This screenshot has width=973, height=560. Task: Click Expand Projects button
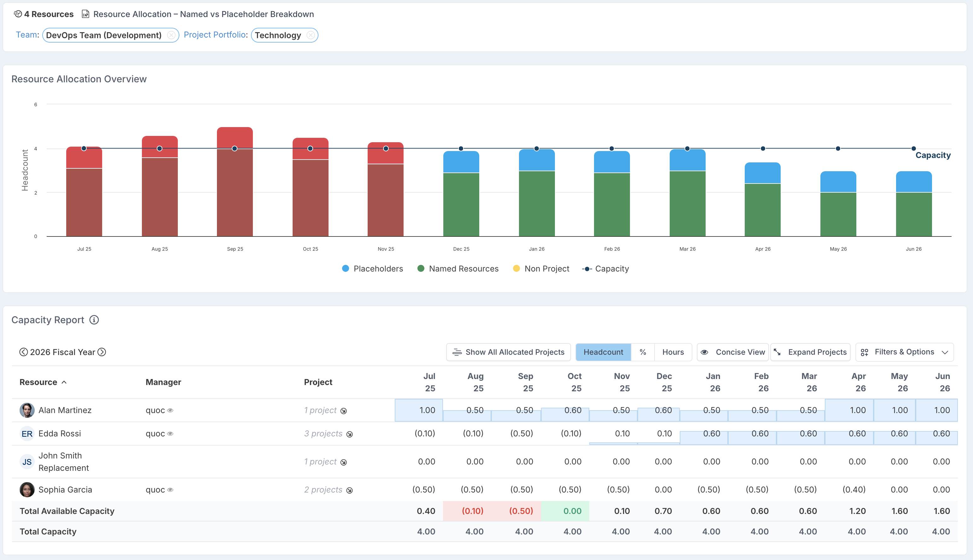pos(810,352)
